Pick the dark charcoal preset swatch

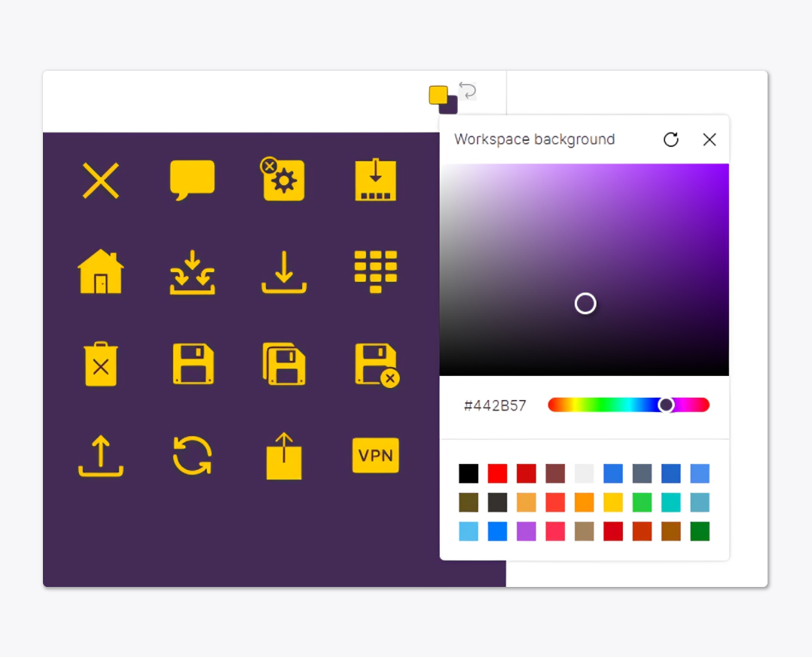[x=497, y=502]
